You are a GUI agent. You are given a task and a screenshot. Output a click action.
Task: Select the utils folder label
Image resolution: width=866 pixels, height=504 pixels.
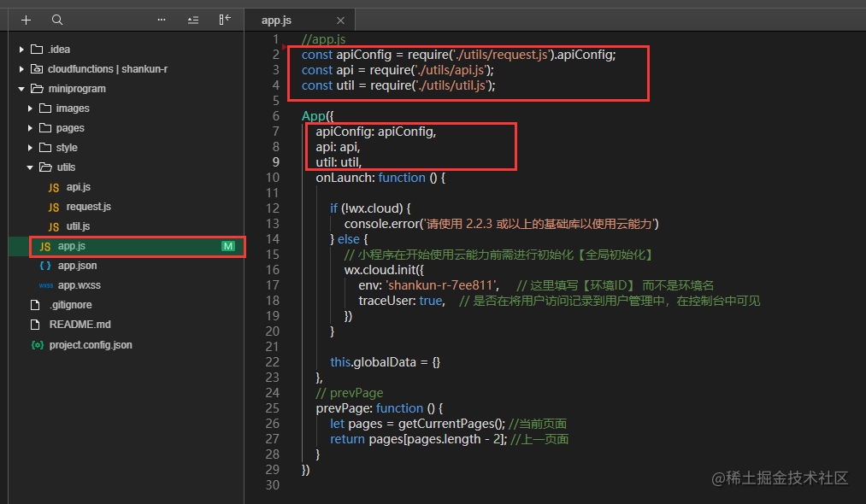(67, 167)
